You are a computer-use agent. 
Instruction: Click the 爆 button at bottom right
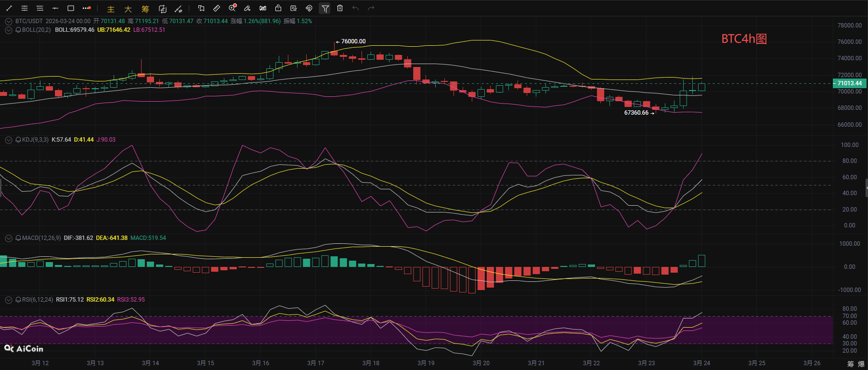(861, 364)
